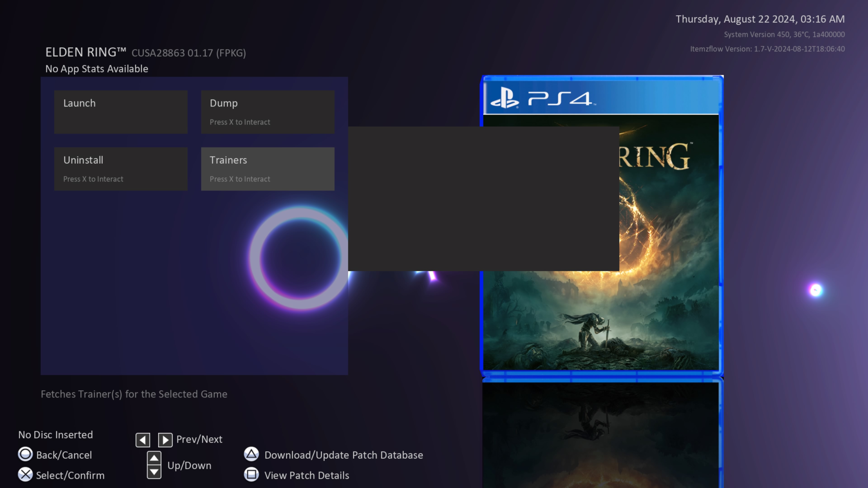Click the No App Stats Available text
Image resolution: width=868 pixels, height=488 pixels.
(97, 69)
